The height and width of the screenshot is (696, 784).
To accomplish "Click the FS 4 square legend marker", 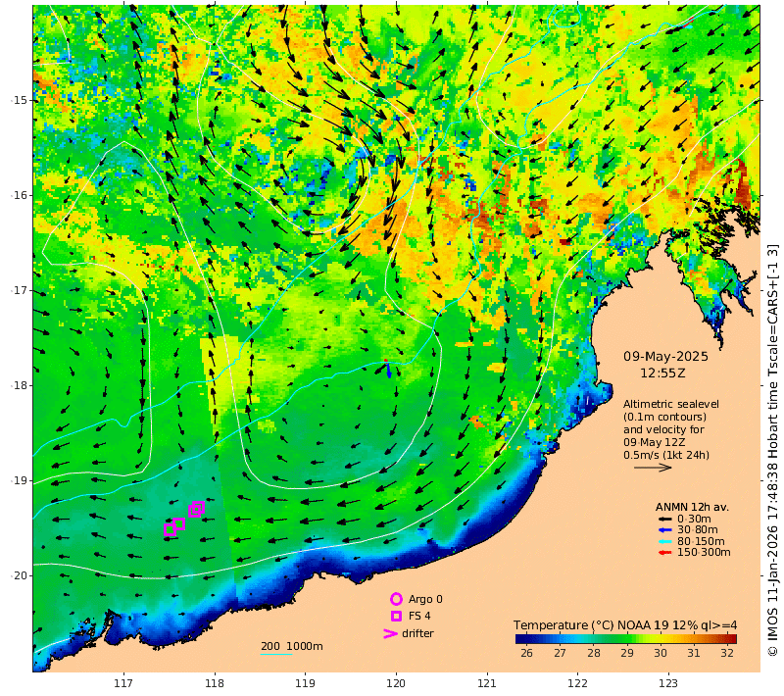I will click(x=397, y=616).
